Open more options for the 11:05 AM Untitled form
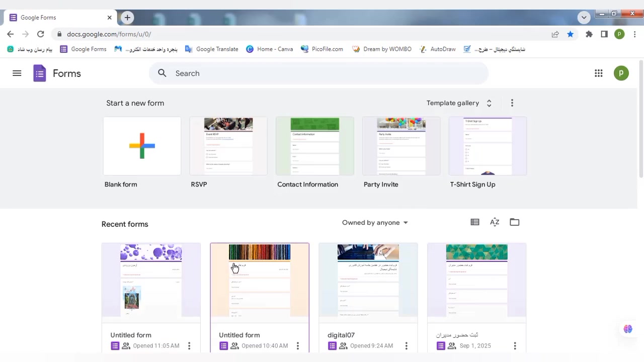This screenshot has height=362, width=644. pos(189,346)
